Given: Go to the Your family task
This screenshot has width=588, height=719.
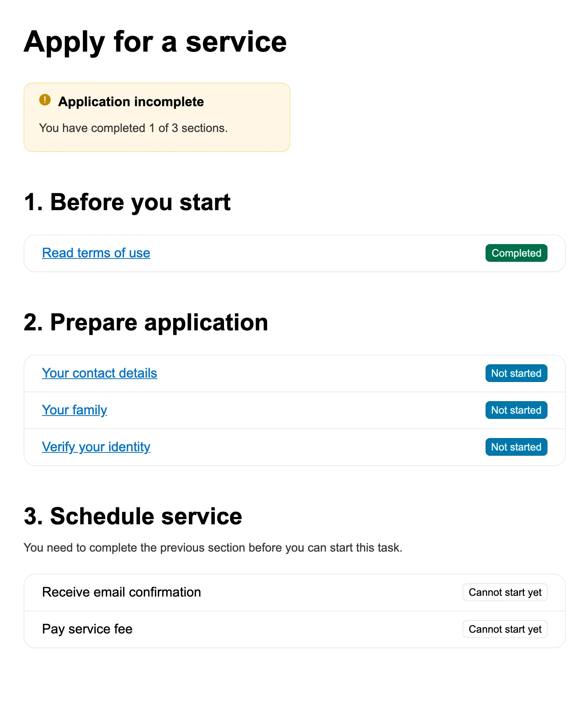Looking at the screenshot, I should (x=74, y=410).
